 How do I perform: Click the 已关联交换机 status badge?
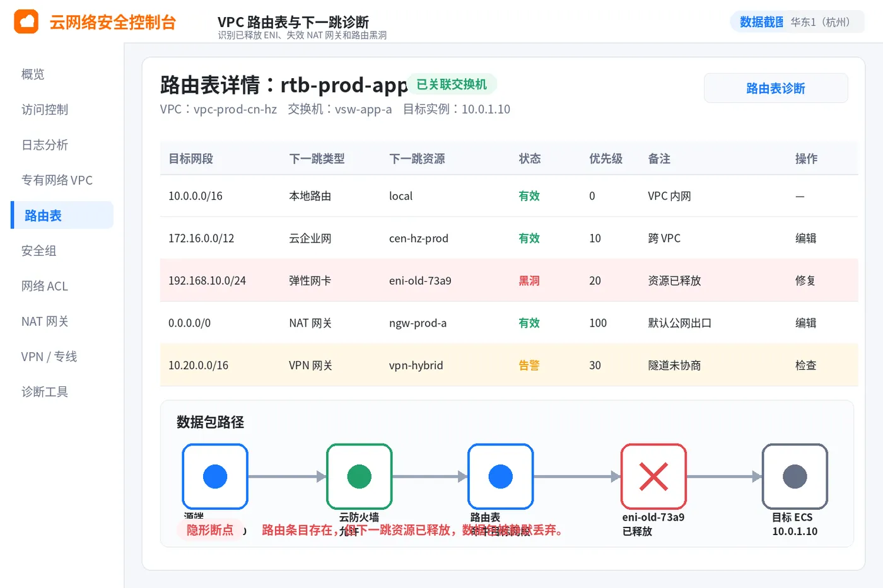tap(452, 84)
